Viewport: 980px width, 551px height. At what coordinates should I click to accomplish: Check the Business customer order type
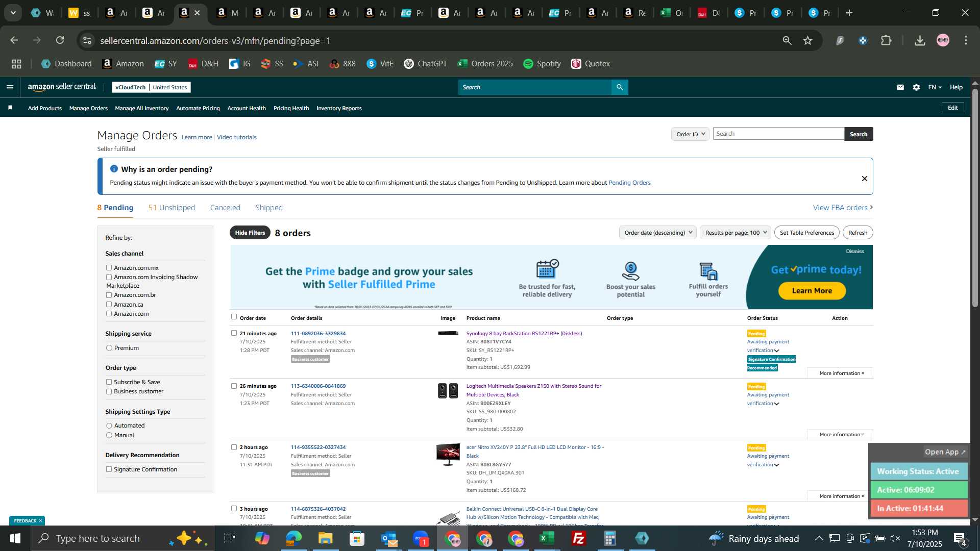click(x=109, y=391)
